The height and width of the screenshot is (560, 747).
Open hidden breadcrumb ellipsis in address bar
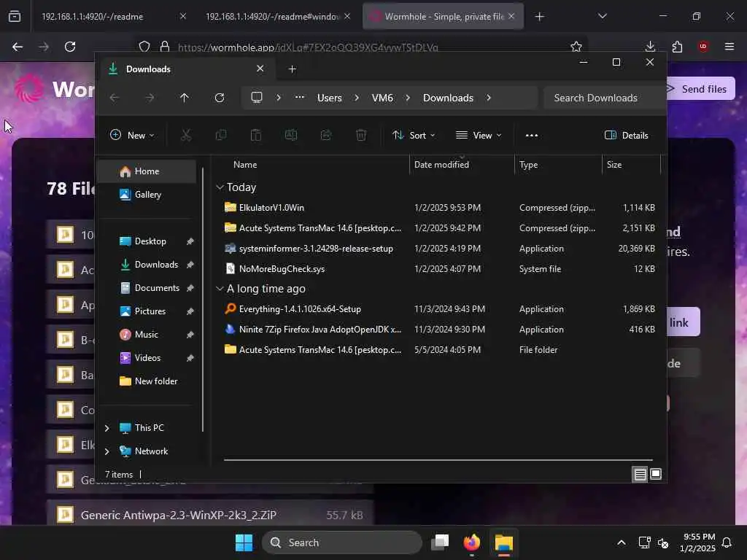300,98
